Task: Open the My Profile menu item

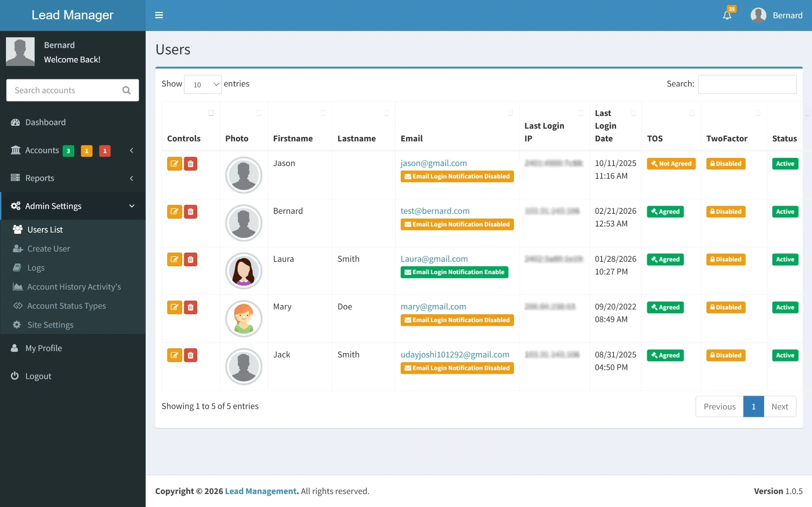Action: [x=73, y=348]
